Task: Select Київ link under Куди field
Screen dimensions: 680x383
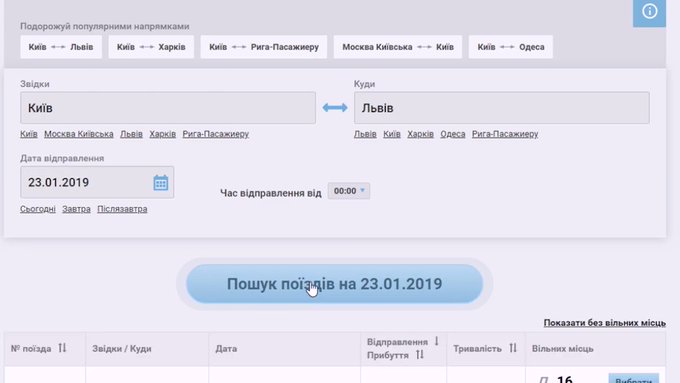Action: 392,134
